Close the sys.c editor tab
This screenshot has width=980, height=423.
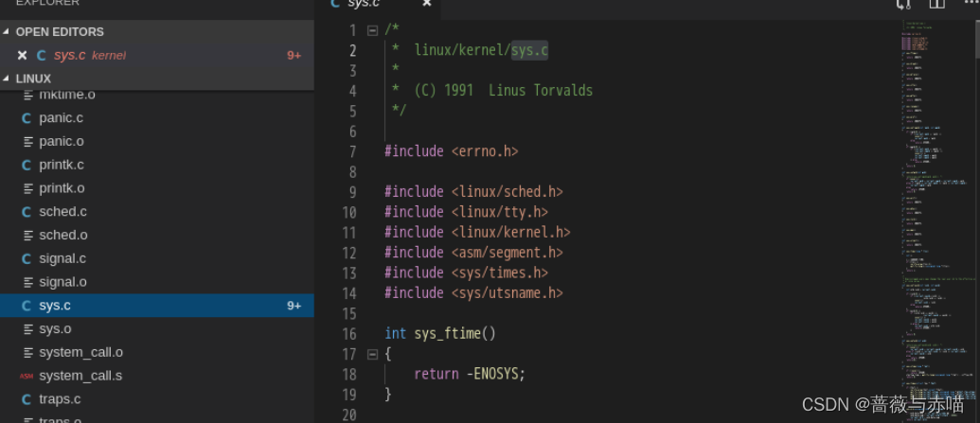coord(427,4)
